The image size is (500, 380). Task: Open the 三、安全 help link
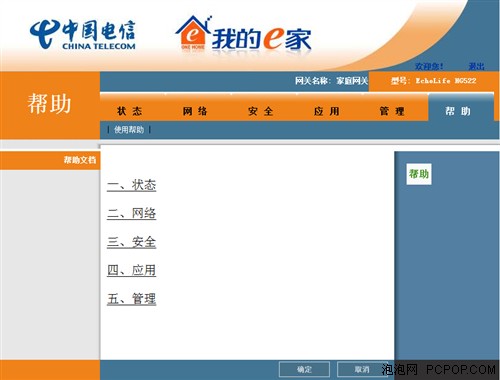pos(131,242)
